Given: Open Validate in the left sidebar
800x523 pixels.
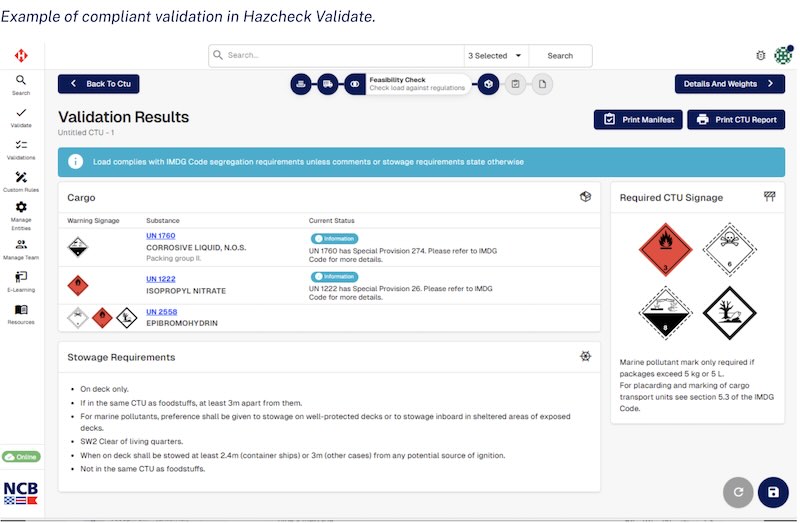Looking at the screenshot, I should (x=21, y=117).
